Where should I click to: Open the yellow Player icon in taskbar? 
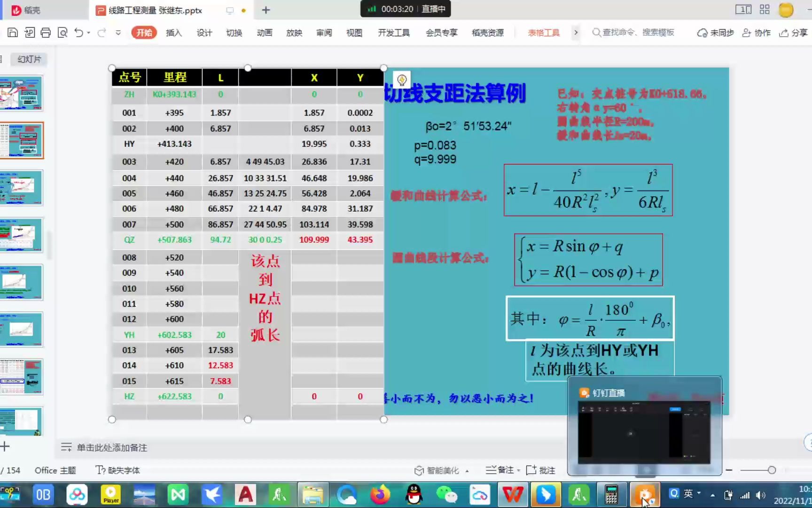coord(111,495)
